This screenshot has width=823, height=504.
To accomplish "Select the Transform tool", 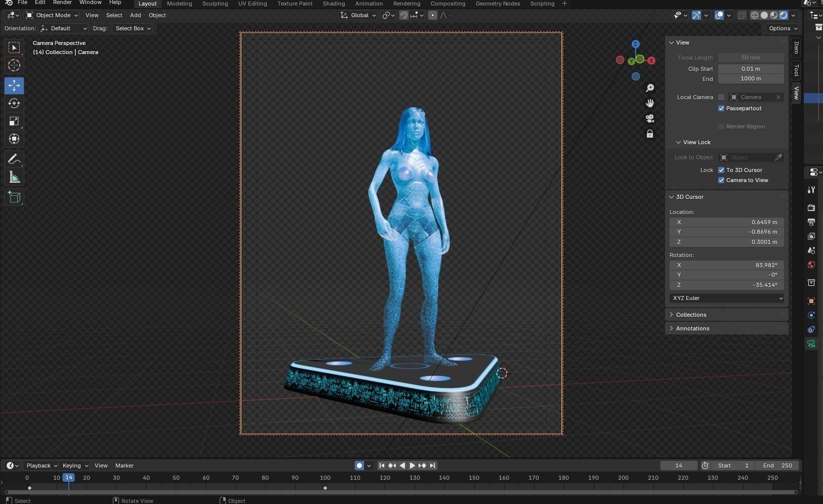I will point(14,139).
